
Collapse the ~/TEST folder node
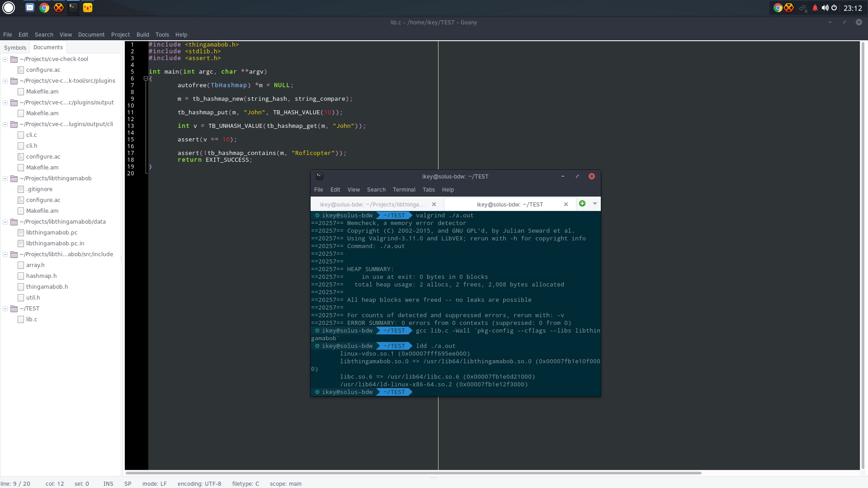coord(5,309)
